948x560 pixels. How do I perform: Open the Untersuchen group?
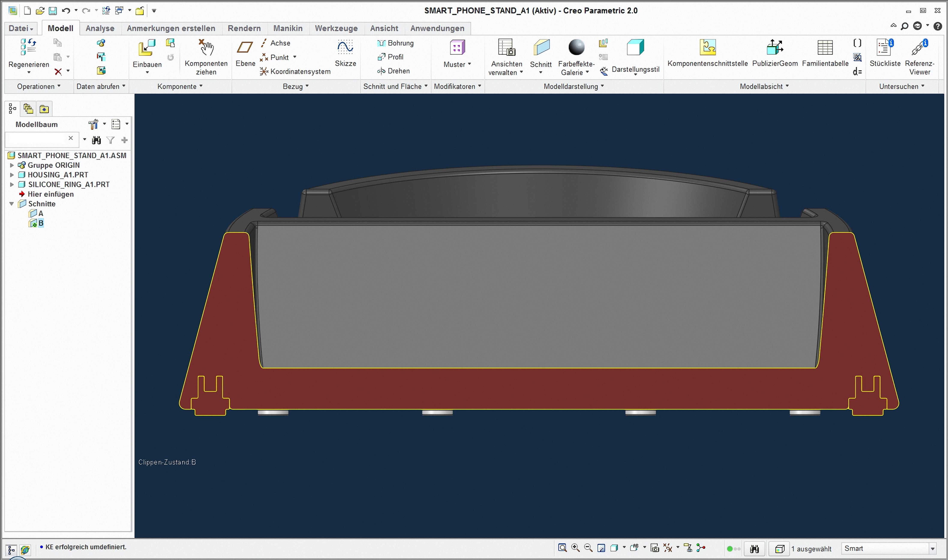[901, 86]
